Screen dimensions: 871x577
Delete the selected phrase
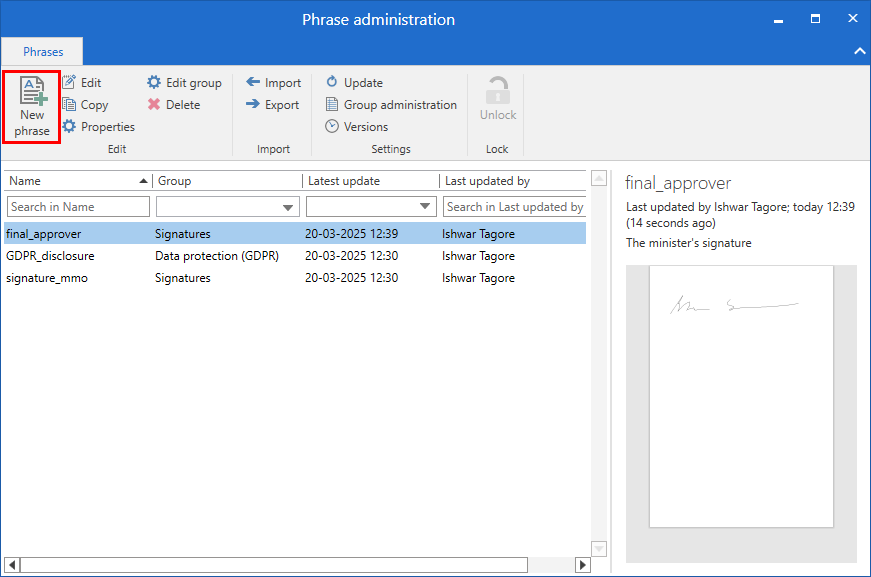coord(154,105)
